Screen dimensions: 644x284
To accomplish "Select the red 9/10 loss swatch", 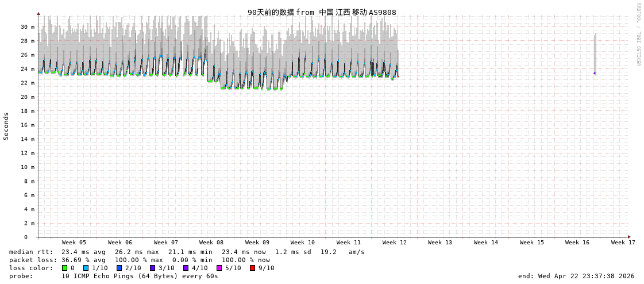I will (252, 268).
